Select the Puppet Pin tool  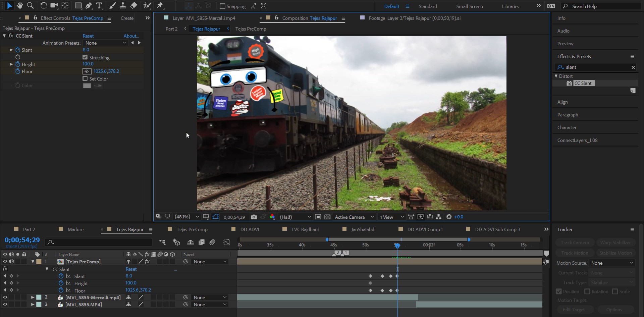pos(160,5)
